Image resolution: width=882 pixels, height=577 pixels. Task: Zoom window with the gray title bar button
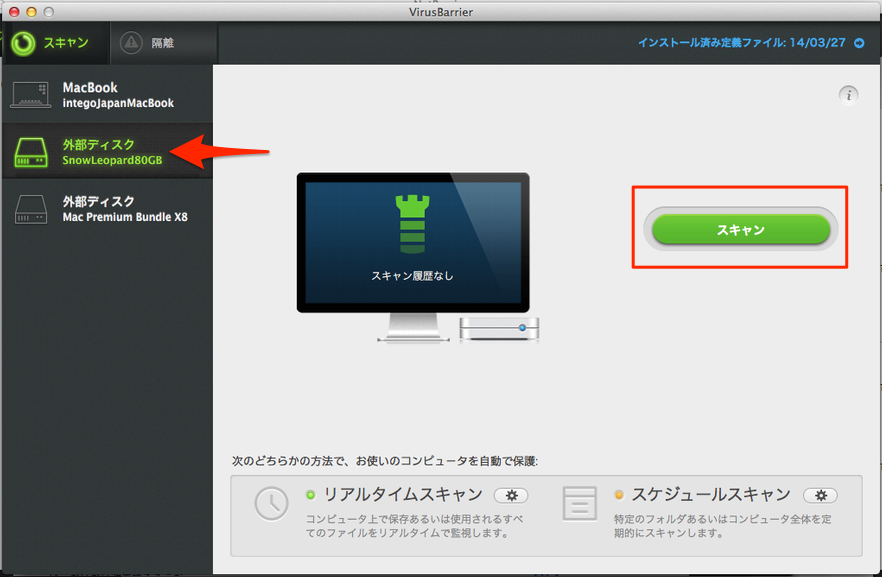tap(49, 12)
